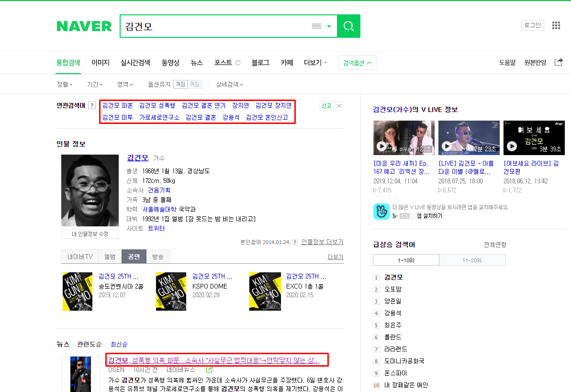Click trending keyword 양준일
This screenshot has height=392, width=571.
tap(393, 301)
